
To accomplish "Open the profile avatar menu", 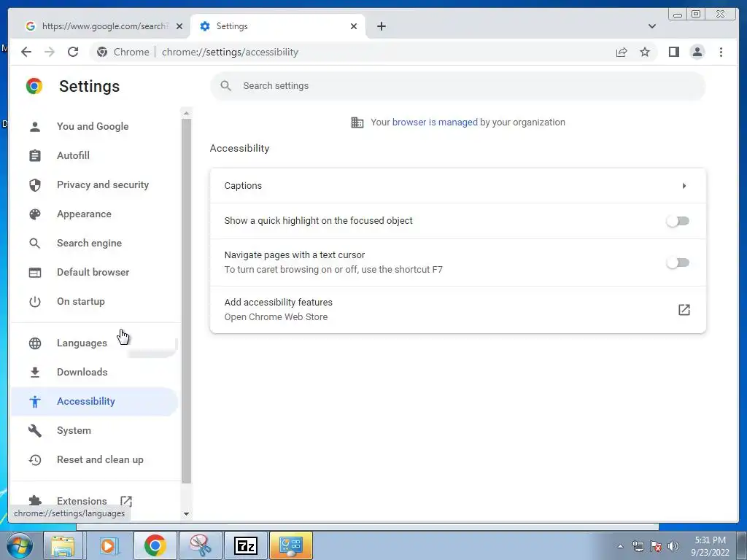I will 697,52.
